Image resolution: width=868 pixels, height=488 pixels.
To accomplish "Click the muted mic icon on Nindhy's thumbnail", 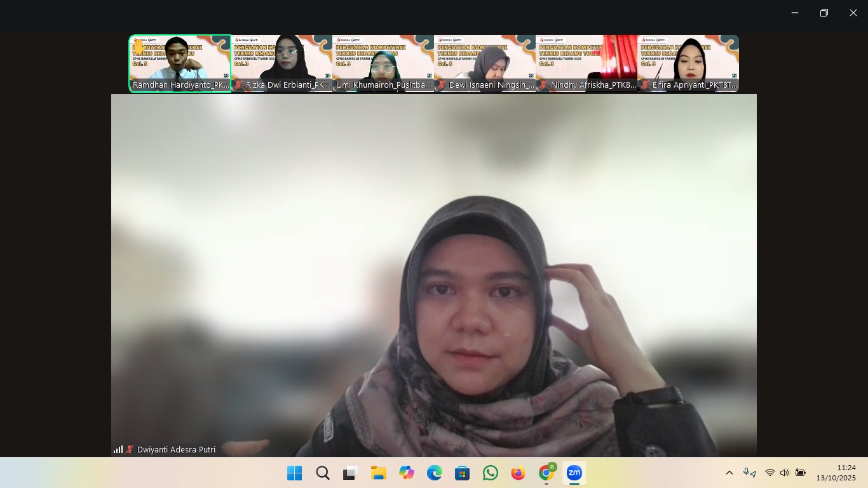I will 543,85.
